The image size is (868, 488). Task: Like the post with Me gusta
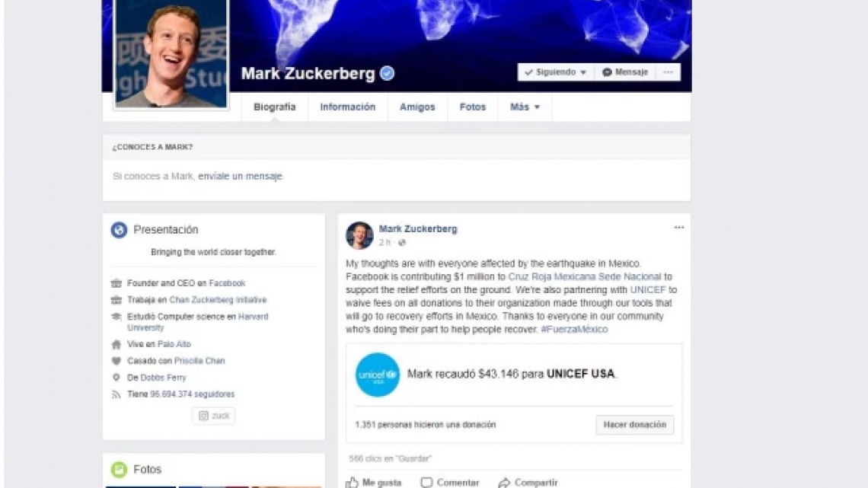pos(374,483)
